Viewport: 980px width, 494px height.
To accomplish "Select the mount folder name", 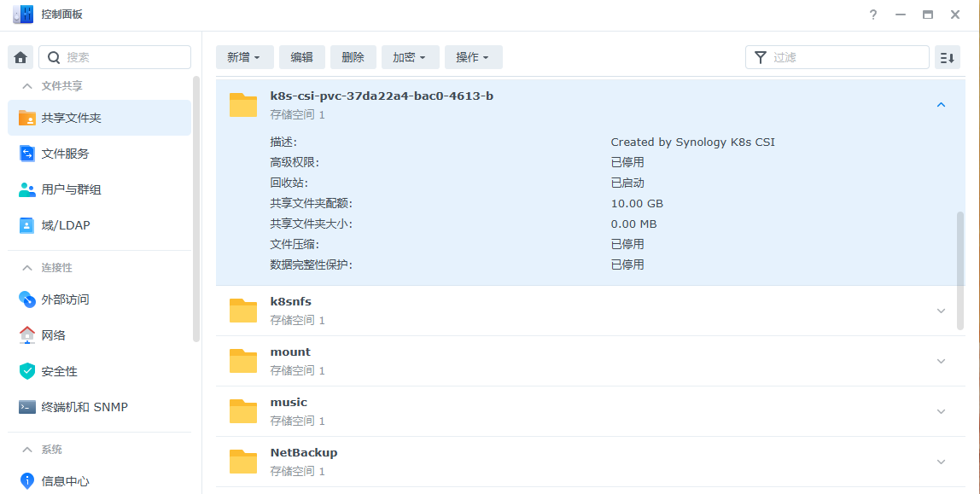I will coord(290,352).
